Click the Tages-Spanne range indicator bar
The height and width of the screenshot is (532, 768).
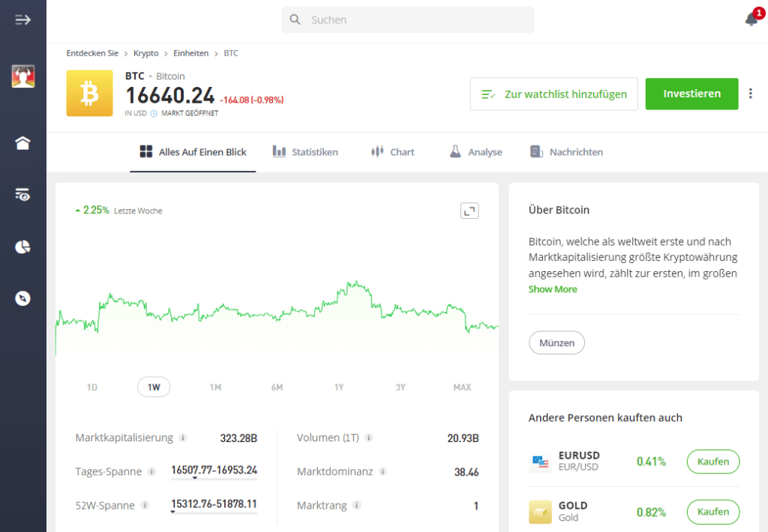pos(214,479)
